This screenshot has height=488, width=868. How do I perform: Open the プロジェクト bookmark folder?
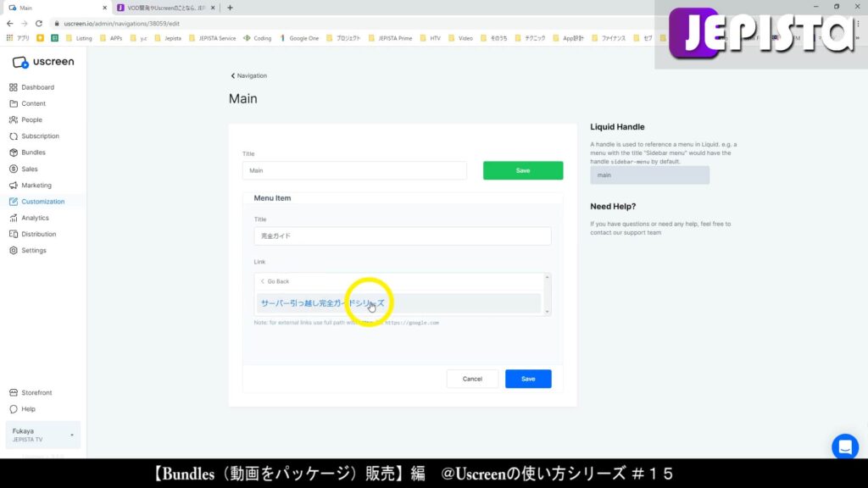click(x=343, y=38)
